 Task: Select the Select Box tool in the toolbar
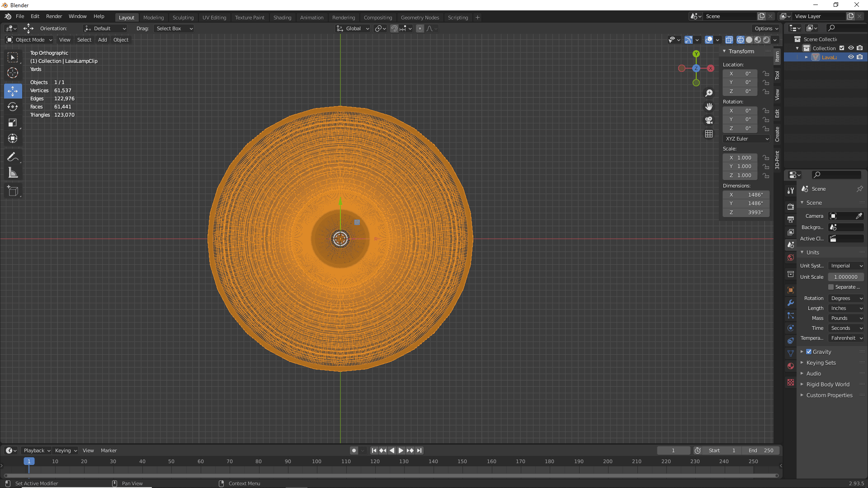pyautogui.click(x=13, y=57)
